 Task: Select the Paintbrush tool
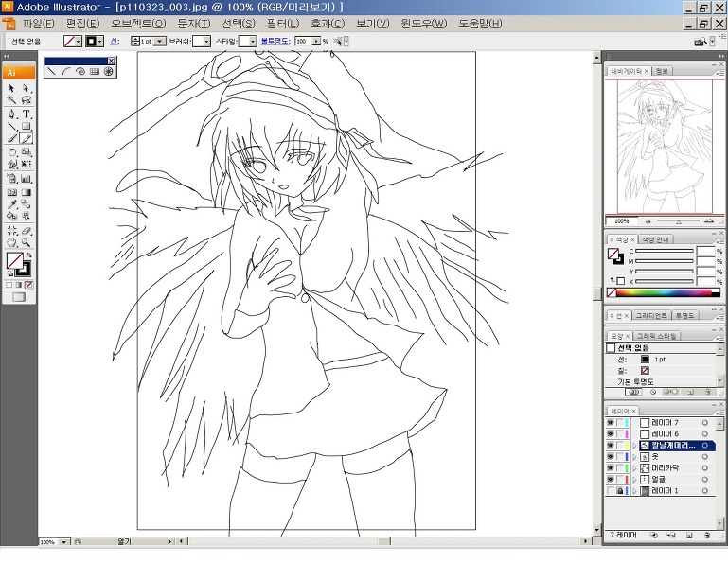point(11,138)
